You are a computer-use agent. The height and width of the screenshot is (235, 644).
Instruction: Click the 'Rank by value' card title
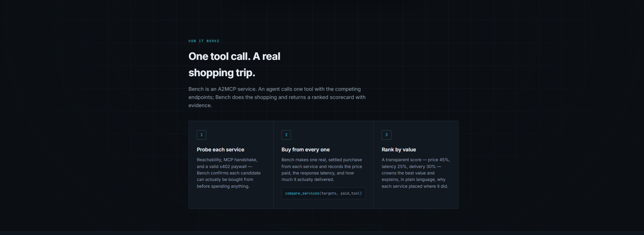click(x=399, y=150)
